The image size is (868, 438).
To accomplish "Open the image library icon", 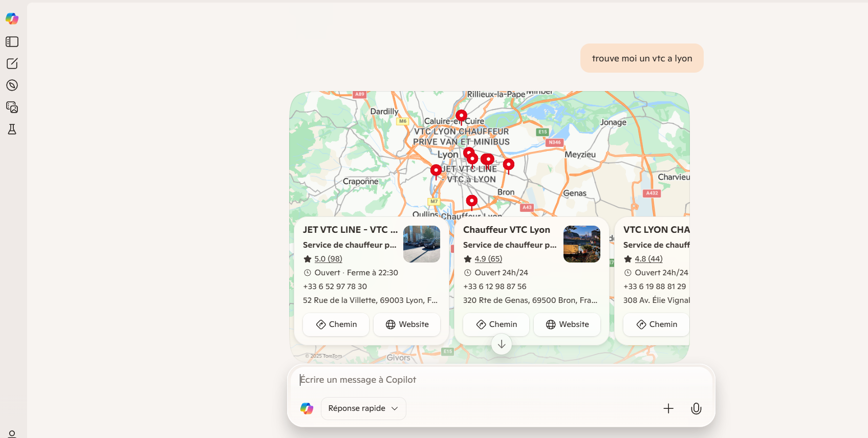I will (x=12, y=107).
